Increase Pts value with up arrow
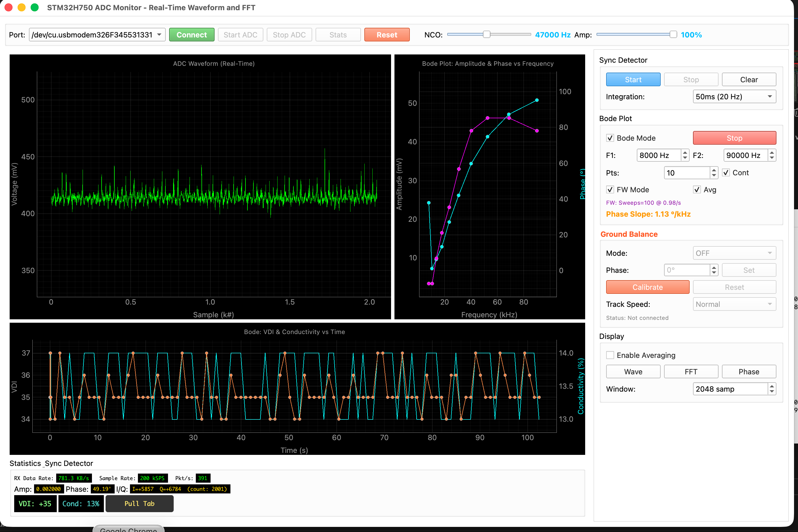 (714, 170)
